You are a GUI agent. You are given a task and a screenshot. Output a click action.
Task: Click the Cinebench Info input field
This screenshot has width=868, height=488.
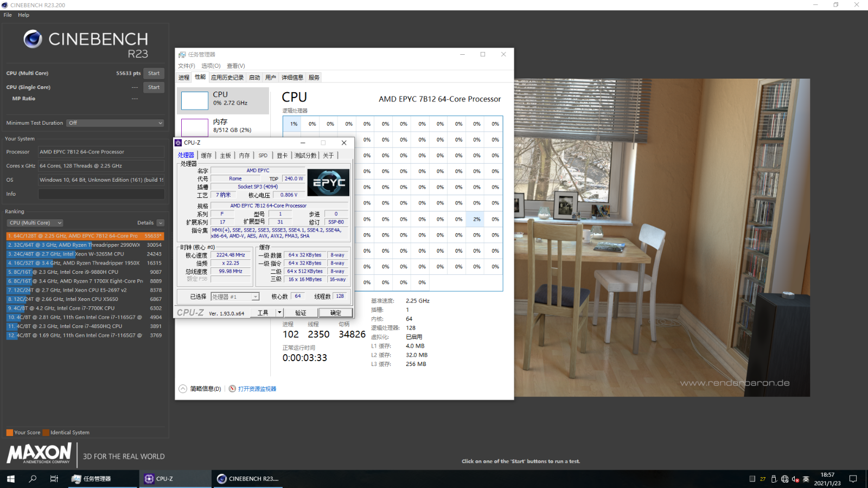(101, 194)
